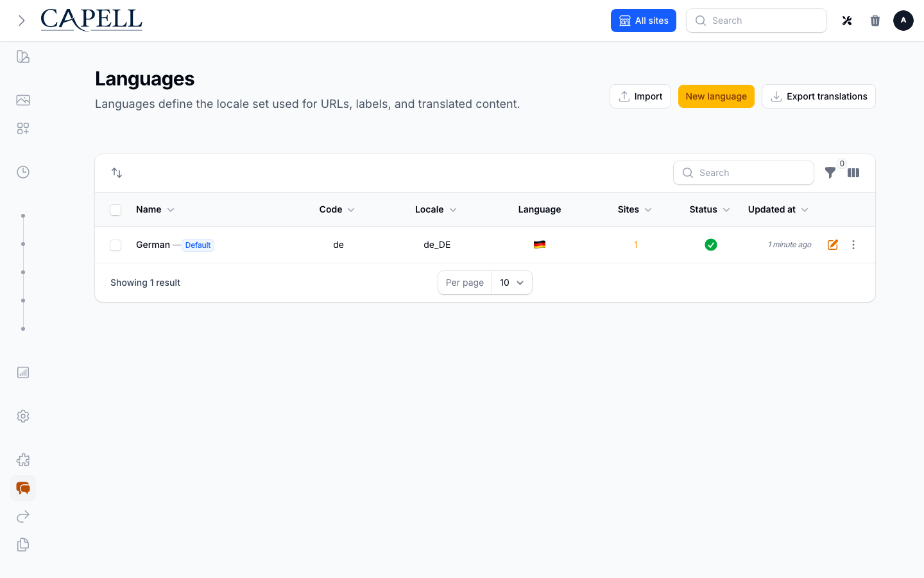Open the table filter funnel icon
The image size is (924, 578).
point(830,173)
